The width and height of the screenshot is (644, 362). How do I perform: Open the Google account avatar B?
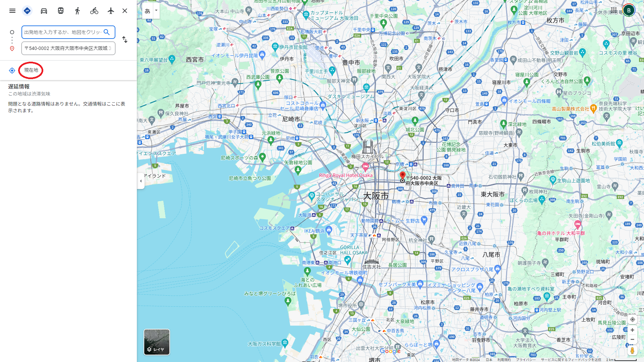tap(629, 10)
